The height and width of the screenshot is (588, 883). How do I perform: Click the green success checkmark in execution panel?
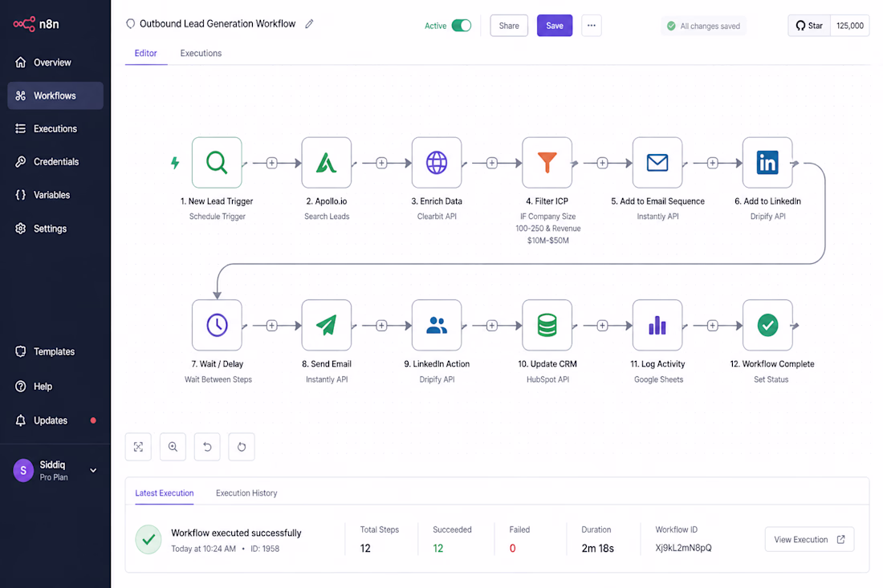pyautogui.click(x=149, y=539)
